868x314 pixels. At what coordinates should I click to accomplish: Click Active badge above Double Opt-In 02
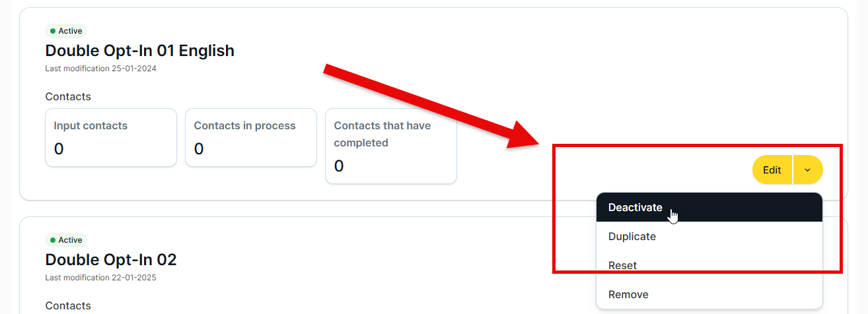66,240
